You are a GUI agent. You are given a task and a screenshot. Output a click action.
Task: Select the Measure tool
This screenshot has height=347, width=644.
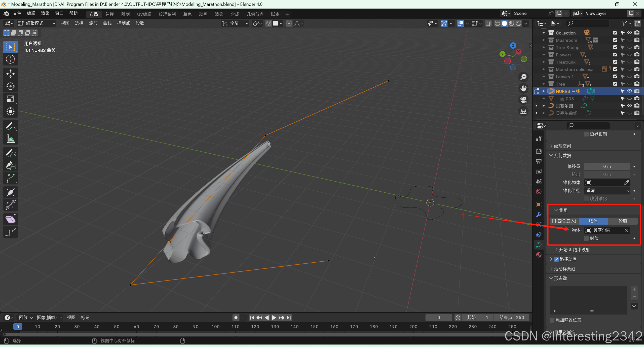(10, 138)
